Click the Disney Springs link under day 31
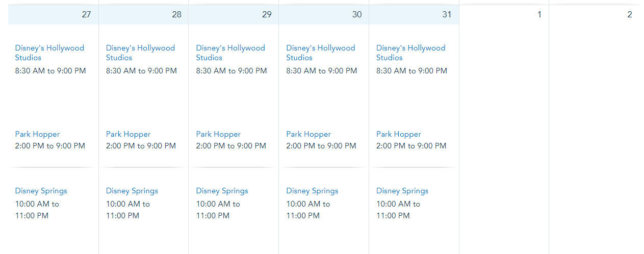This screenshot has width=644, height=254. pyautogui.click(x=402, y=191)
